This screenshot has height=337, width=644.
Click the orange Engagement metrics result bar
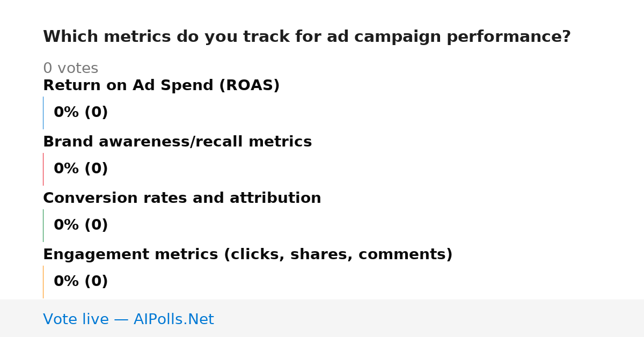43,282
